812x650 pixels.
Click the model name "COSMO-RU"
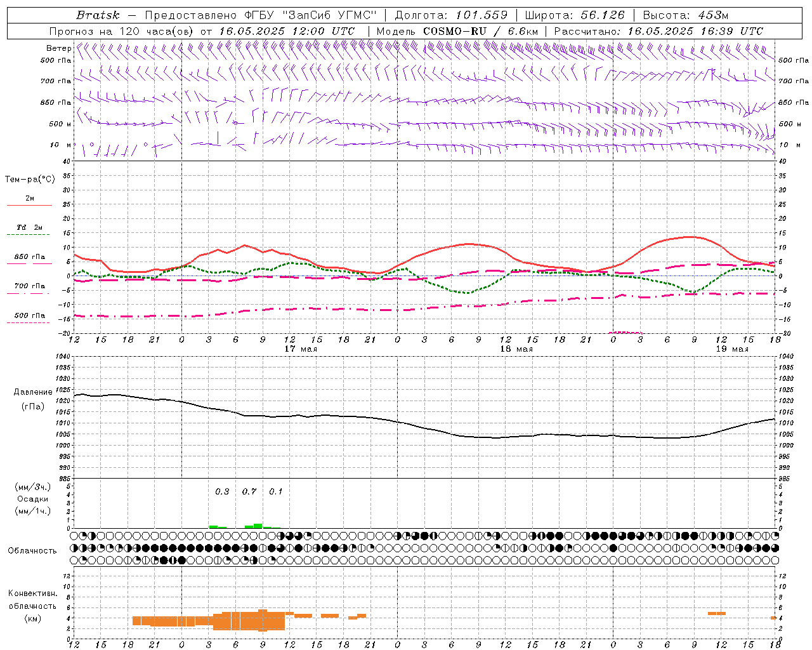coord(455,31)
